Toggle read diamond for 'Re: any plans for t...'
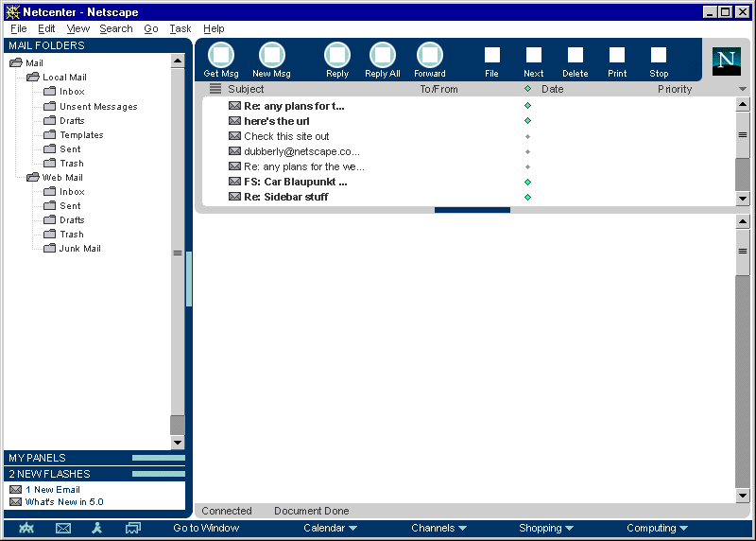This screenshot has height=541, width=756. [x=527, y=105]
